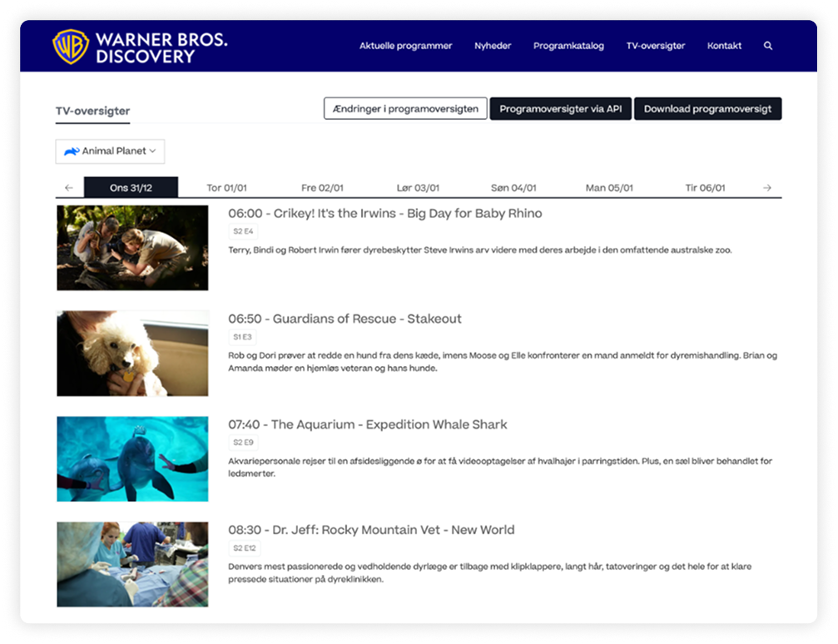This screenshot has height=644, width=838.
Task: Select the Fre 02/01 day
Action: point(322,187)
